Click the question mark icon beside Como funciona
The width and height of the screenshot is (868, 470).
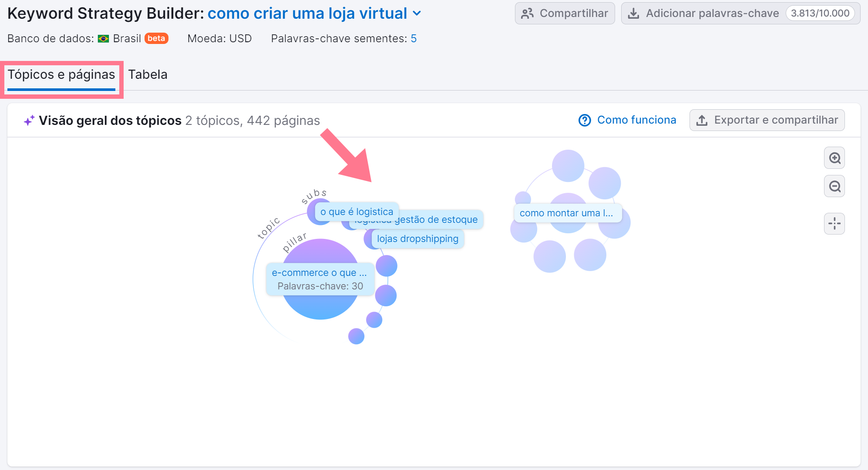point(585,120)
